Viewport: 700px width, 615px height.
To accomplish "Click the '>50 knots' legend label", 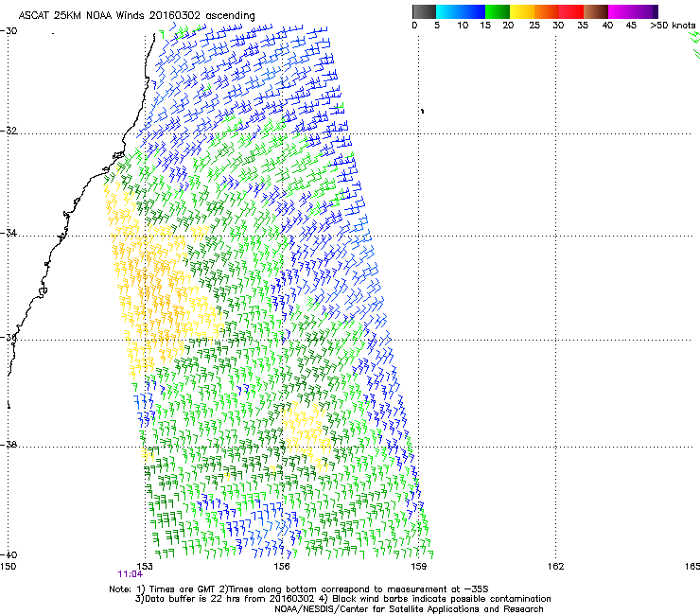I will pyautogui.click(x=673, y=26).
